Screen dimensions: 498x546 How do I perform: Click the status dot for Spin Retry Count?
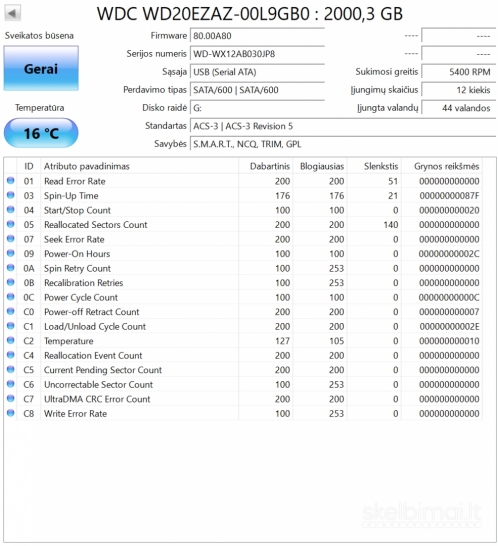click(x=10, y=268)
